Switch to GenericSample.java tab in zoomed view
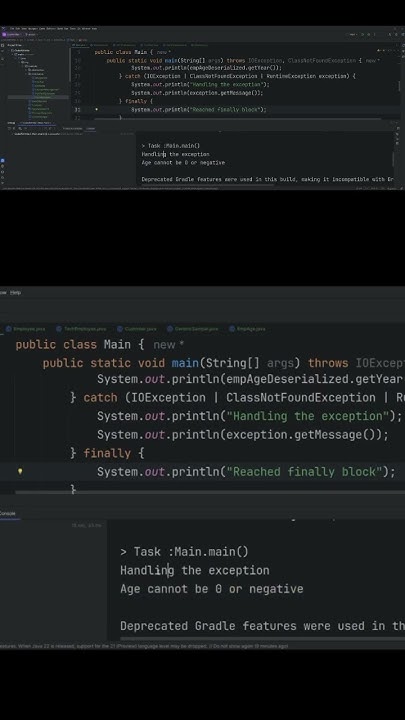This screenshot has width=405, height=720. pyautogui.click(x=193, y=329)
